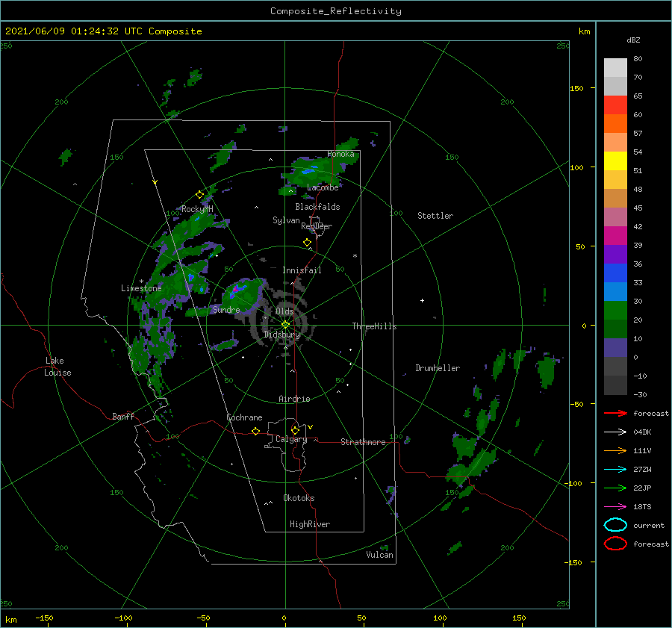
Task: Select the orange 111V arrow legend icon
Action: tap(615, 450)
